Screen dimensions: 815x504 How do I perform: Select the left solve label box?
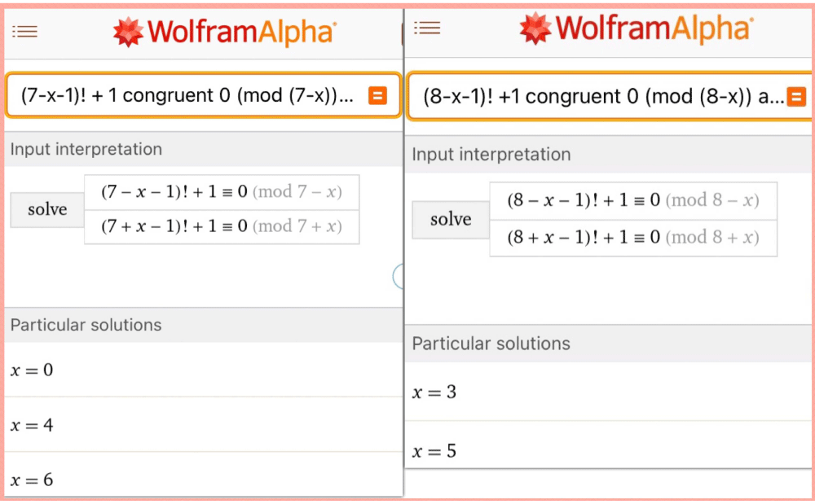(47, 210)
